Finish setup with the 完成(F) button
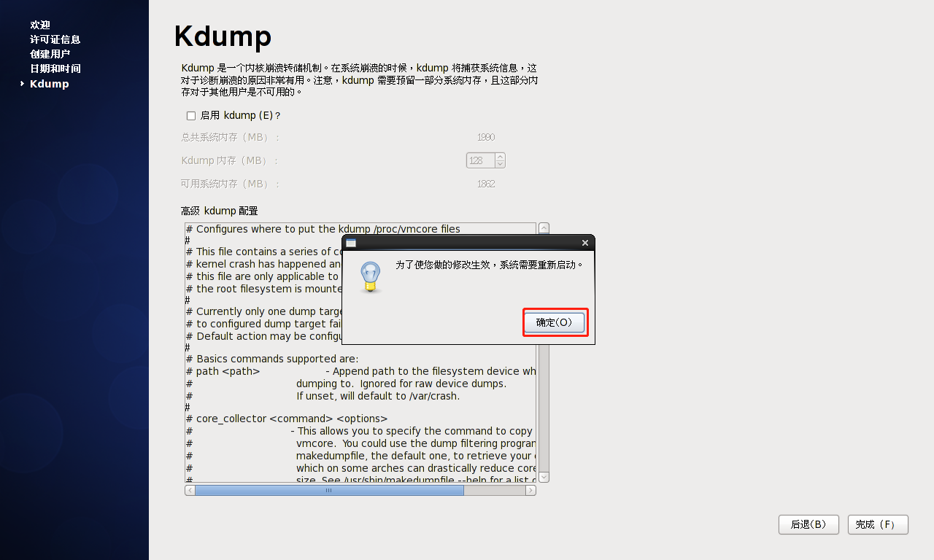Screen dimensions: 934x560 click(x=878, y=524)
